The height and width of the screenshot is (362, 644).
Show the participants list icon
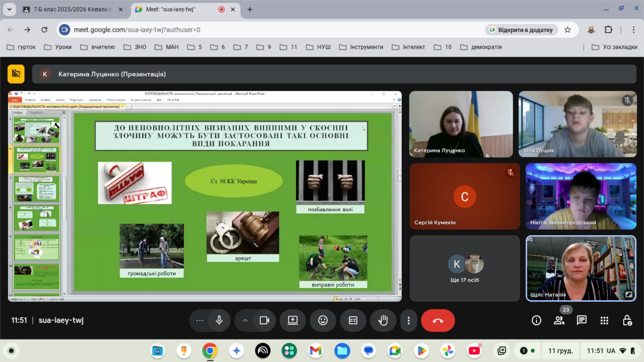[559, 320]
